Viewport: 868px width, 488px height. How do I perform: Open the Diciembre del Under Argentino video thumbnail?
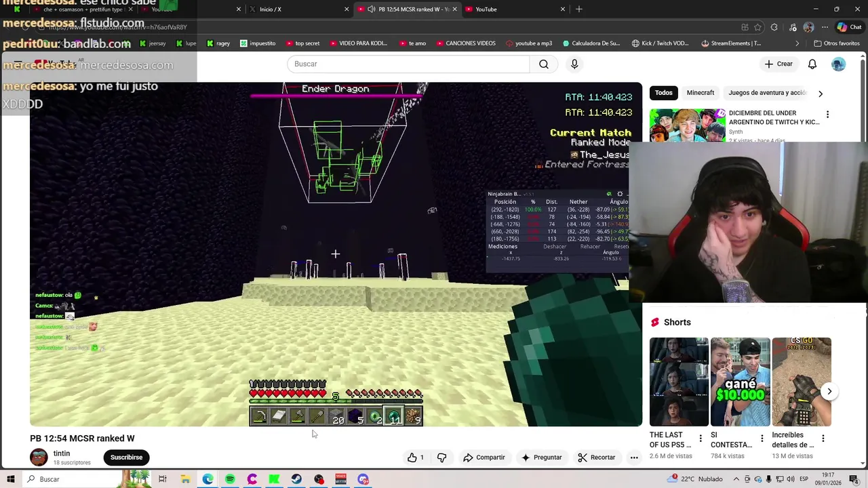tap(686, 125)
